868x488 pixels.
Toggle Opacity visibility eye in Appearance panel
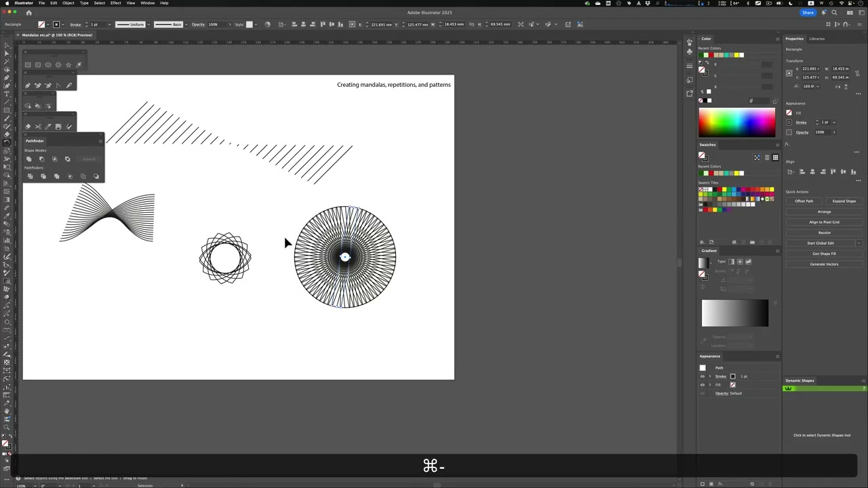click(x=703, y=393)
